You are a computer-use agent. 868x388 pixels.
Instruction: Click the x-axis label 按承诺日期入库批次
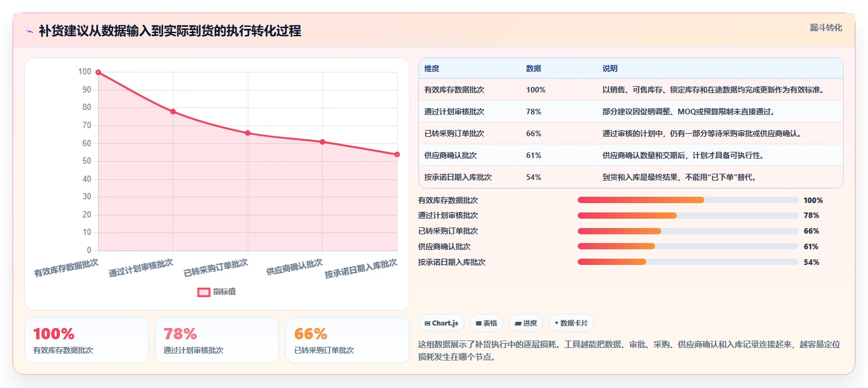click(x=362, y=269)
